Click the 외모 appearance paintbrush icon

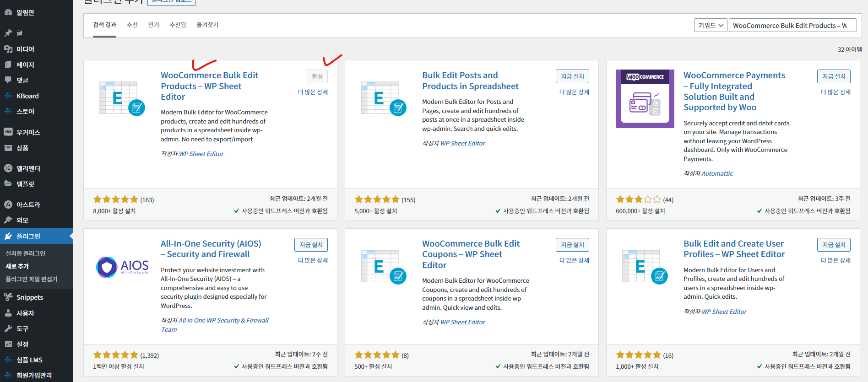[8, 220]
